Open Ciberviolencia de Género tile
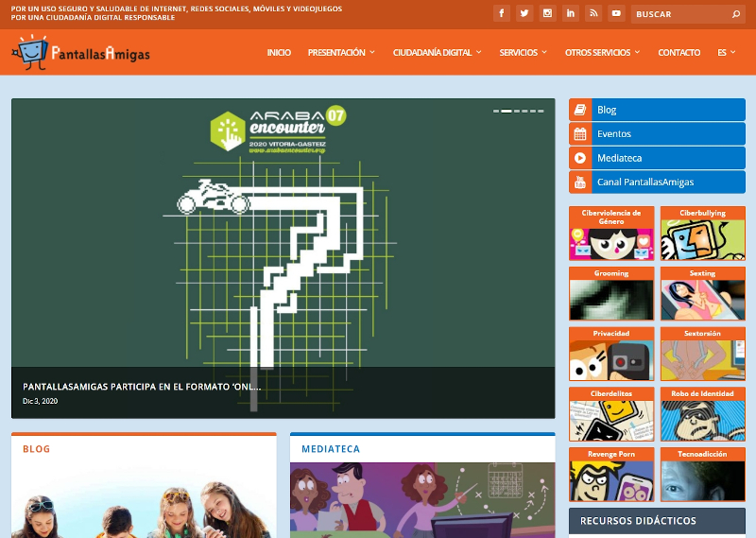 coord(611,234)
